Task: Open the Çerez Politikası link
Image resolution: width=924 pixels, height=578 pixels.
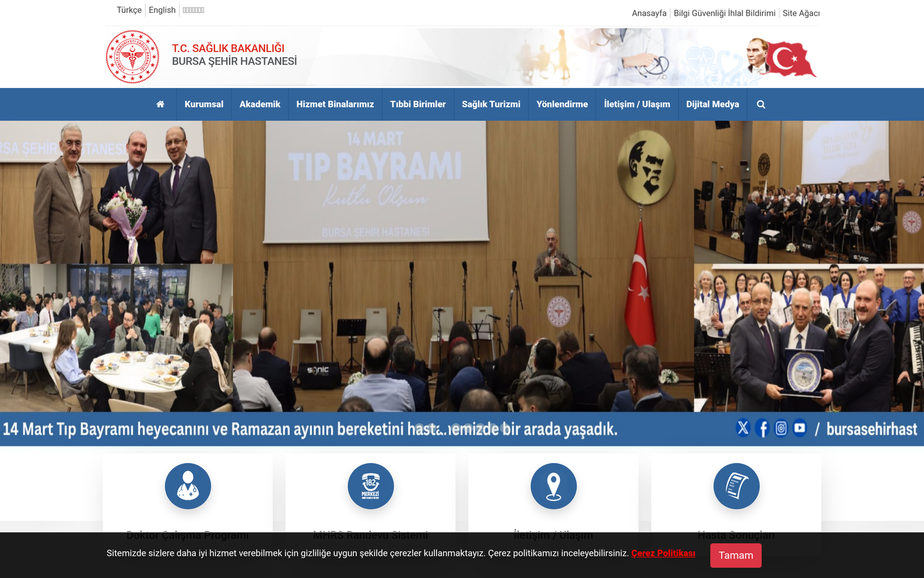Action: 663,553
